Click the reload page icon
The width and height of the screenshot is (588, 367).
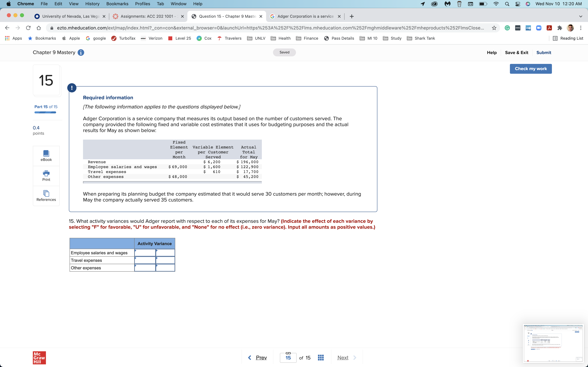click(x=28, y=28)
